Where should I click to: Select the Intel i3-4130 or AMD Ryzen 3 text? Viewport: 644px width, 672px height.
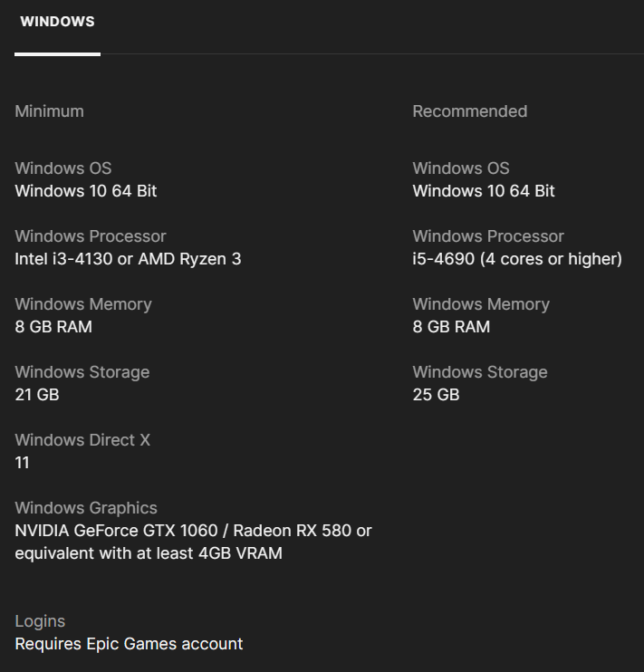pos(128,259)
